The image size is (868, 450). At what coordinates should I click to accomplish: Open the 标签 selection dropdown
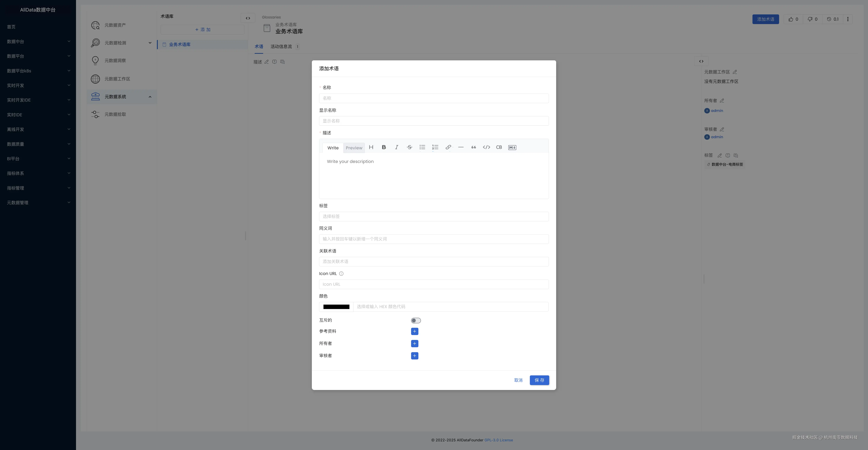point(433,216)
